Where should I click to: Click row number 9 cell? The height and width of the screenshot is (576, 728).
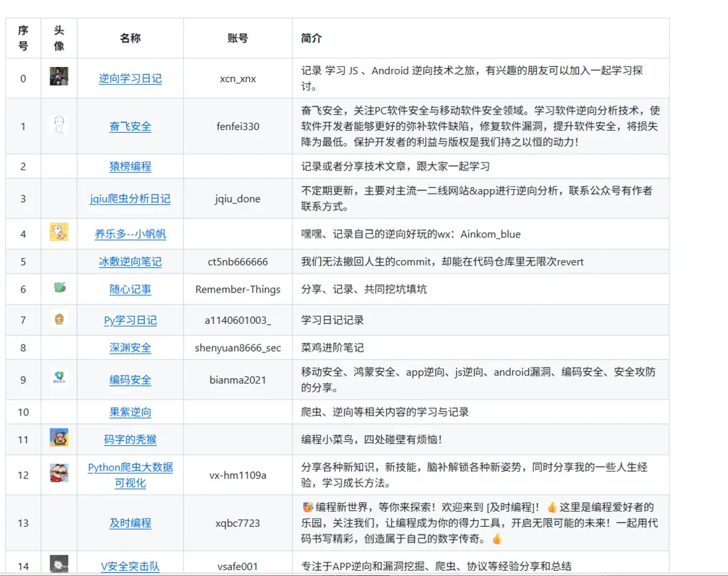coord(23,380)
